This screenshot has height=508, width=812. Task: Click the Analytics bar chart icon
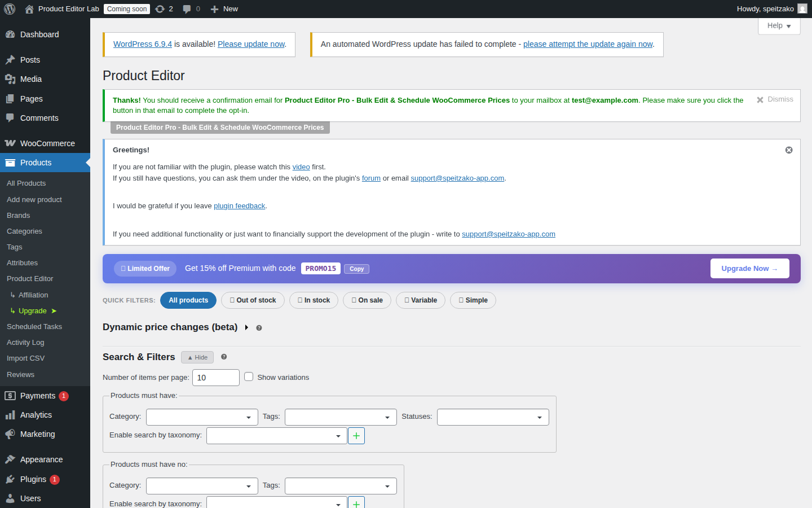click(x=10, y=415)
